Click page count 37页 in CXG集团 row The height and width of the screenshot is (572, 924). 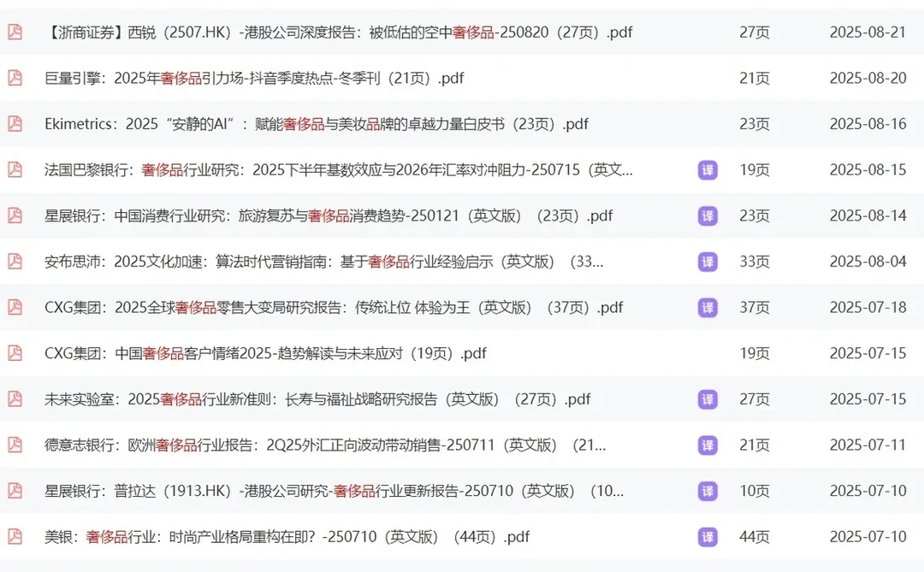755,307
